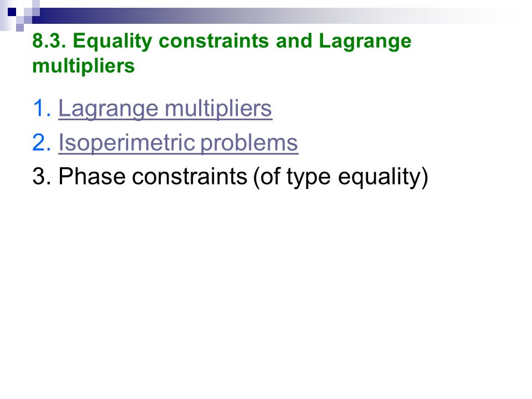532x399 pixels.
Task: Select the blue number 1 list marker
Action: click(42, 109)
